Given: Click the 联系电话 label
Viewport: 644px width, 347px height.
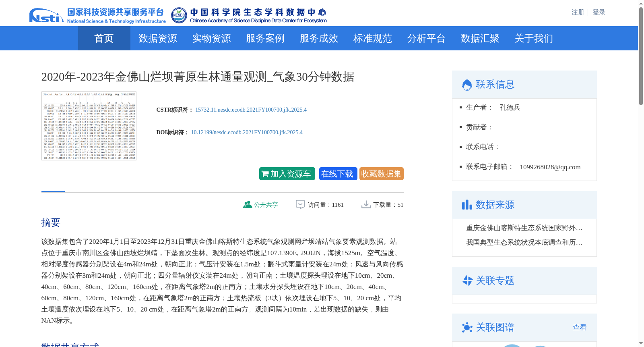Looking at the screenshot, I should coord(483,147).
